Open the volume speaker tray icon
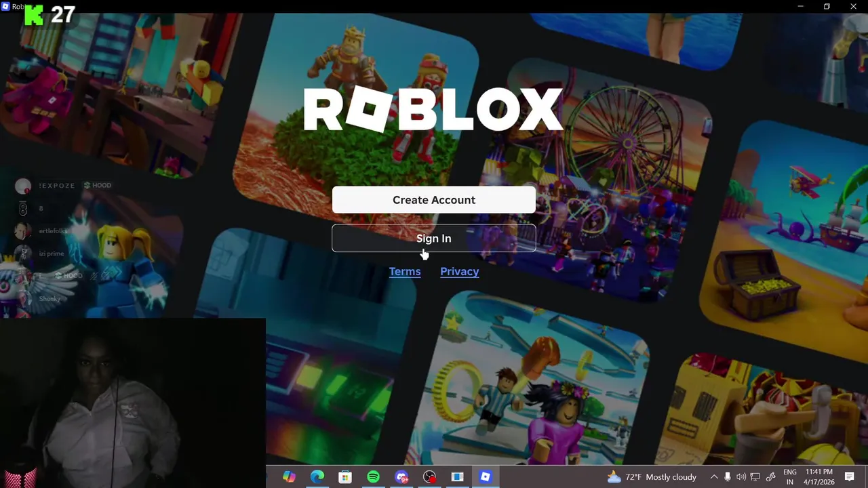The image size is (868, 488). (x=741, y=477)
